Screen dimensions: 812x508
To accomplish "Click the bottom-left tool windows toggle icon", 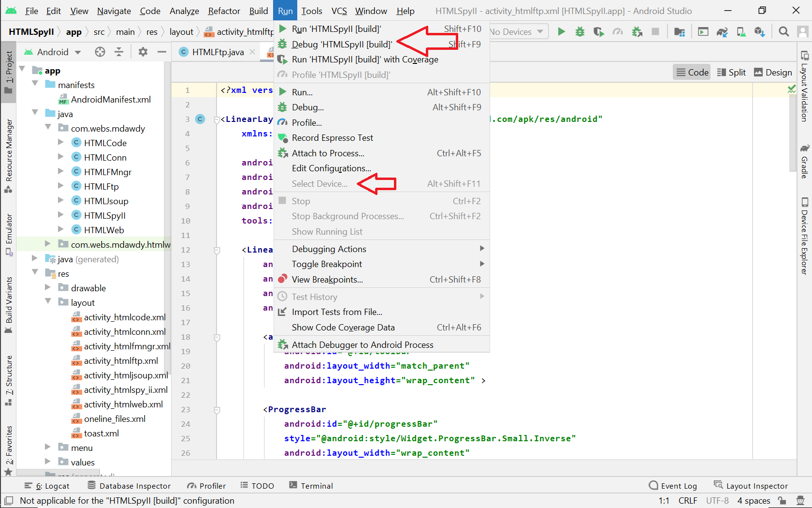I will pos(8,501).
